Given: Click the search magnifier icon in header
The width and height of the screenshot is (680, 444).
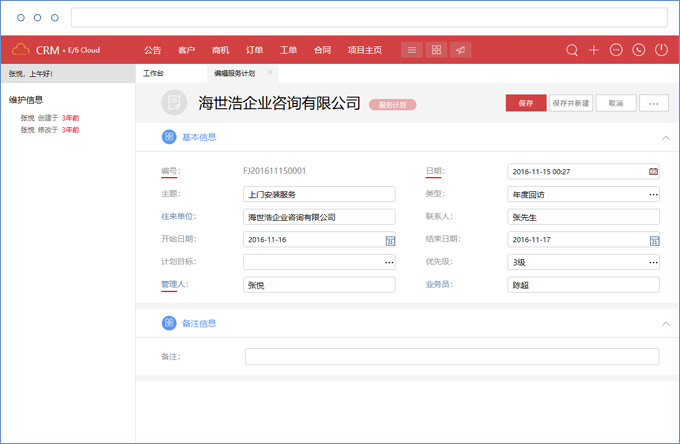Looking at the screenshot, I should (x=572, y=50).
